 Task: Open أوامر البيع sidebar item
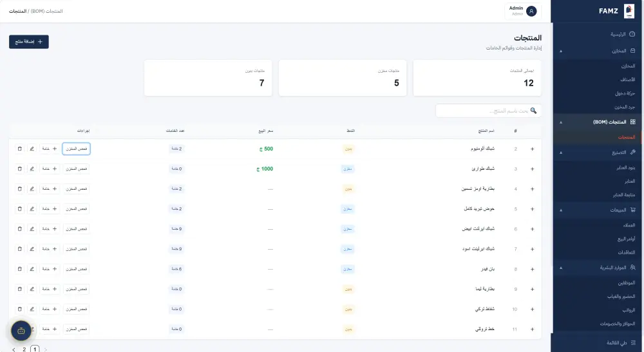click(627, 239)
